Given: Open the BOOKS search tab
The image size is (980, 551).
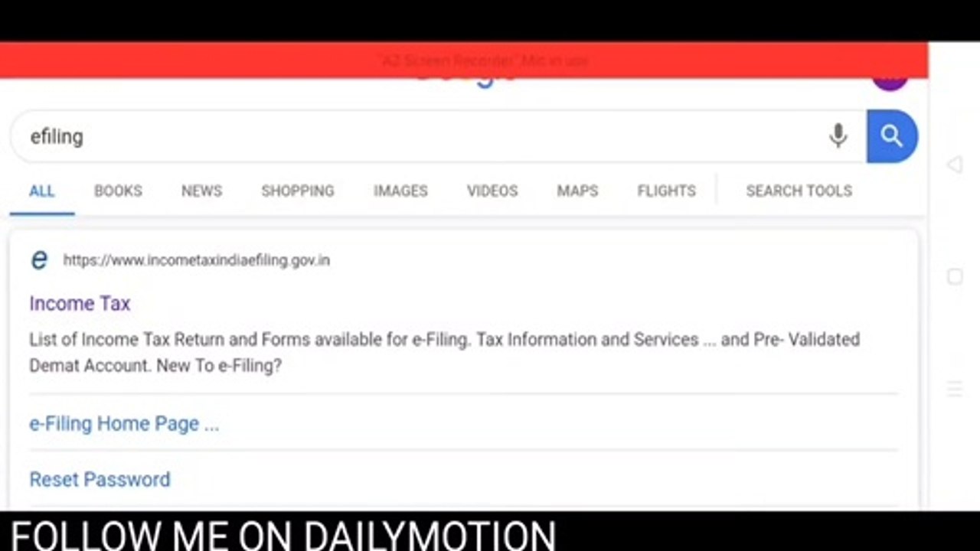Looking at the screenshot, I should pos(118,191).
